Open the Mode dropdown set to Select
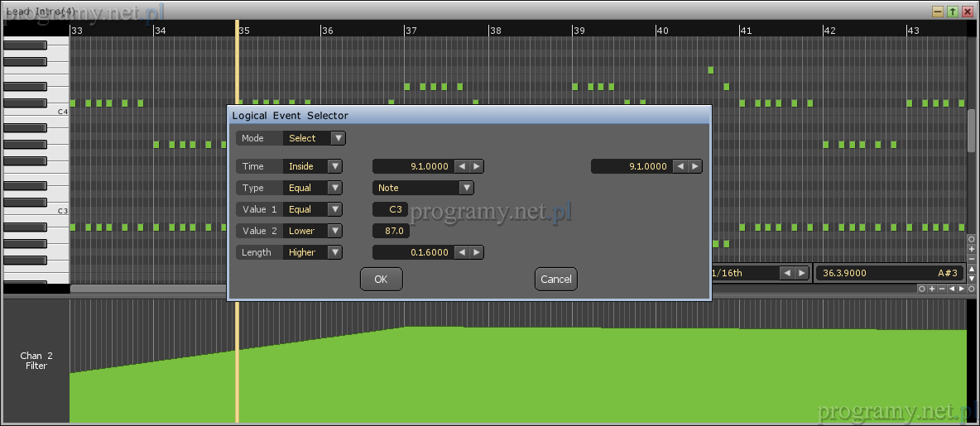The width and height of the screenshot is (980, 426). 338,138
